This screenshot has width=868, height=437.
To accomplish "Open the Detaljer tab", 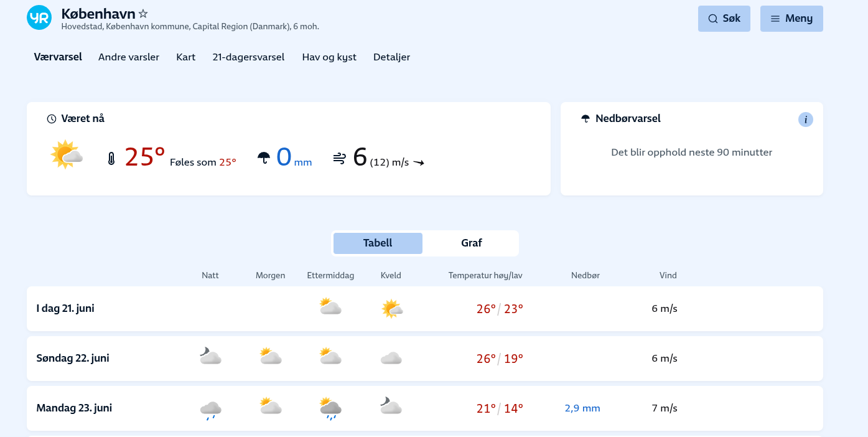I will (x=391, y=57).
